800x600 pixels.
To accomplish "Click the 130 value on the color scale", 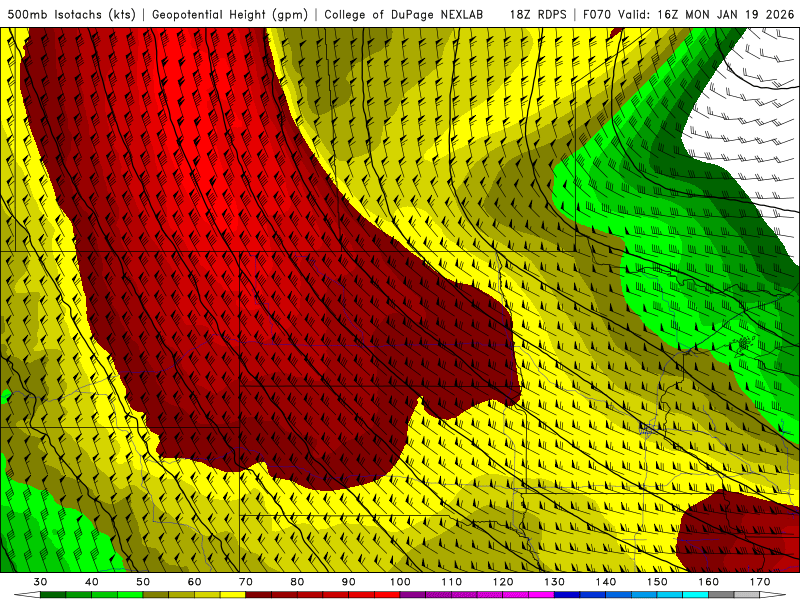I will pyautogui.click(x=554, y=582).
